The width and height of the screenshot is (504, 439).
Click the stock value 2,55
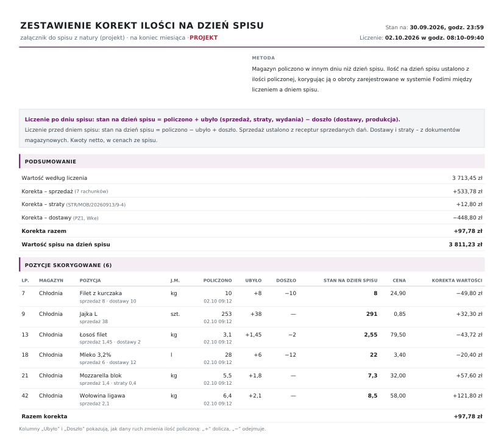(x=371, y=335)
